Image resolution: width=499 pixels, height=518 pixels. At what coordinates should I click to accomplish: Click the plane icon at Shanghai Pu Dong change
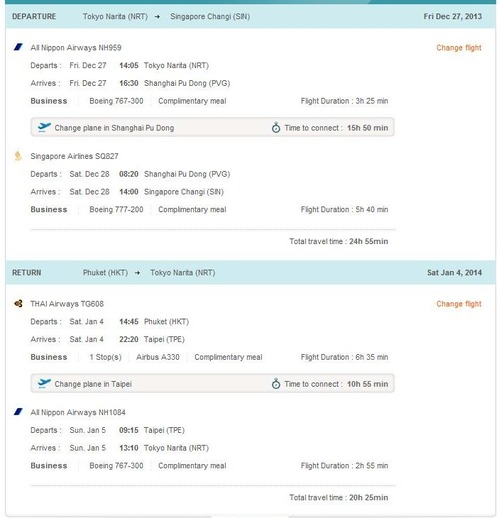point(44,127)
